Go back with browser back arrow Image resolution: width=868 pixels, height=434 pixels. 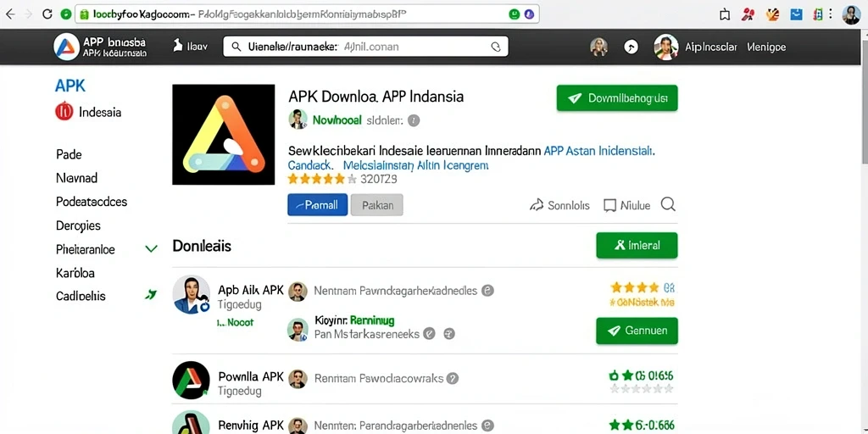click(10, 14)
